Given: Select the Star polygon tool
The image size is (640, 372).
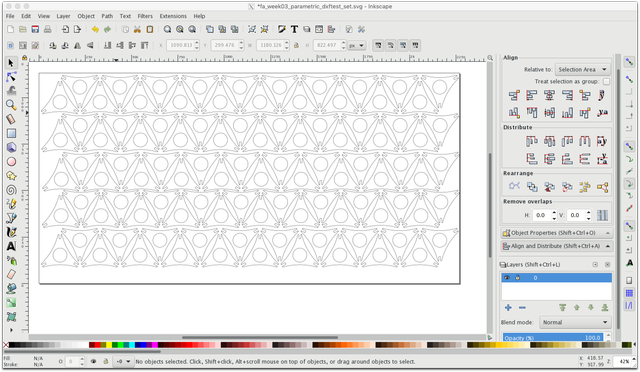Looking at the screenshot, I should pyautogui.click(x=11, y=176).
